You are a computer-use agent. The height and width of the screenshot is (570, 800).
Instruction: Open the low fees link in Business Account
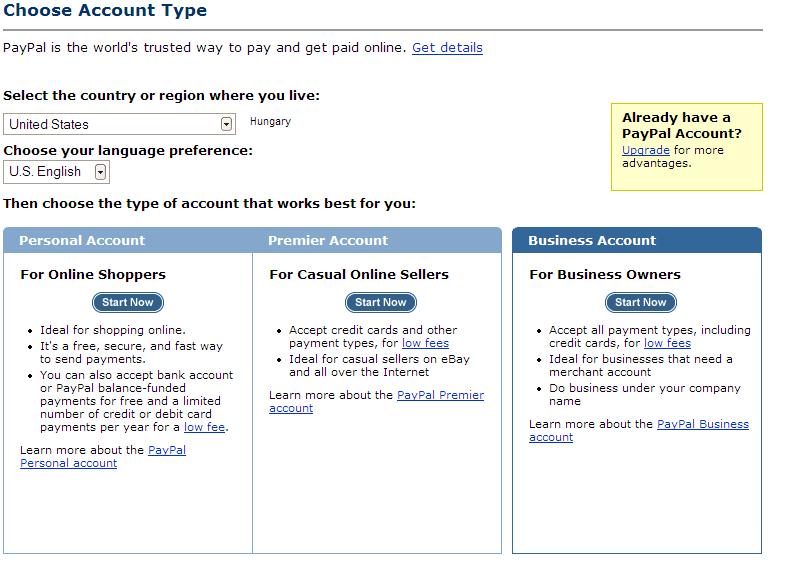(667, 343)
